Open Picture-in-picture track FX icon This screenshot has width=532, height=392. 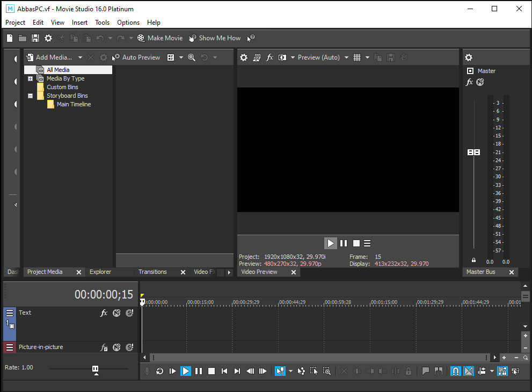pos(104,347)
